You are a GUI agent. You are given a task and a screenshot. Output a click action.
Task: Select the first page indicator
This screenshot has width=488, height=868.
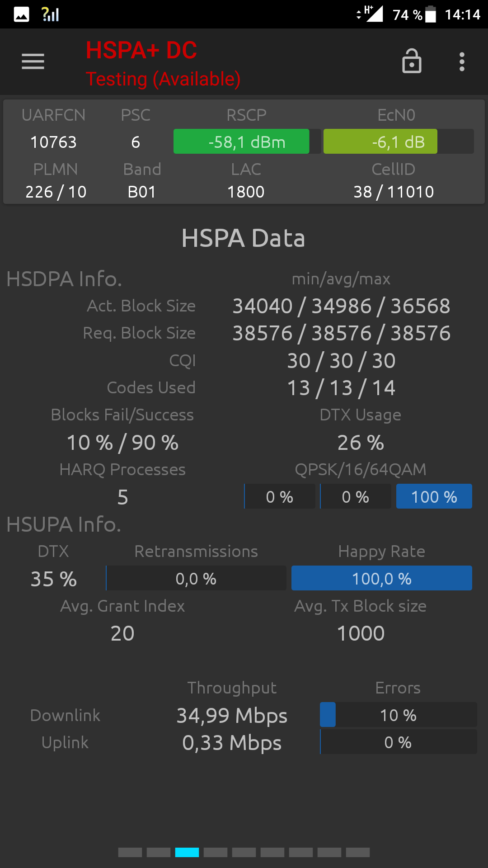130,852
